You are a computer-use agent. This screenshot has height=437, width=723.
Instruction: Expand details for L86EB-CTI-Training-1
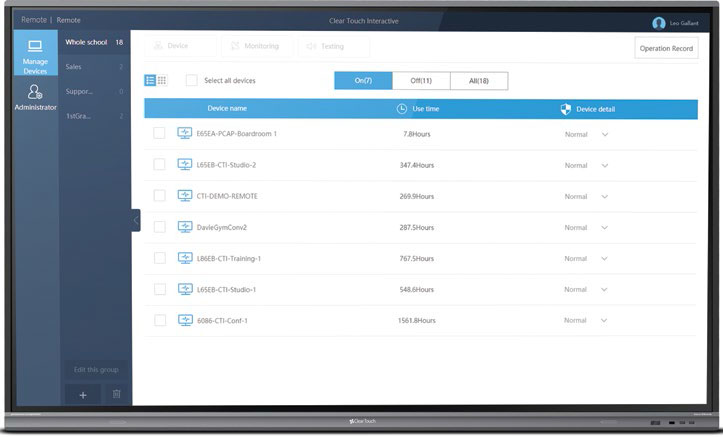click(604, 259)
